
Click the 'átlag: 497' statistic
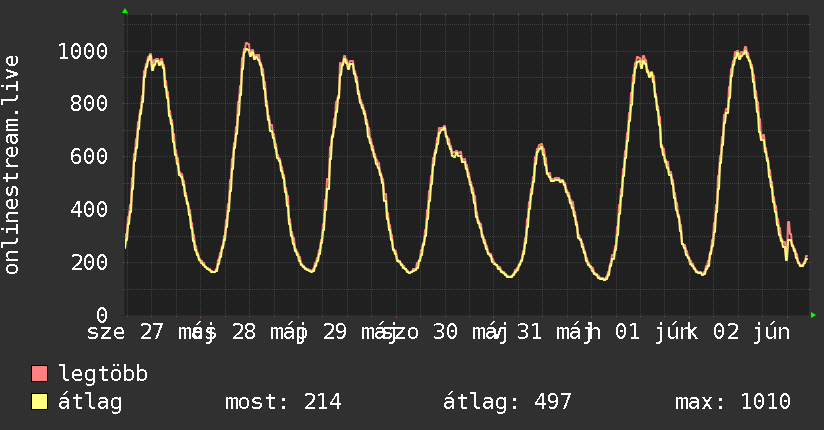tap(507, 402)
